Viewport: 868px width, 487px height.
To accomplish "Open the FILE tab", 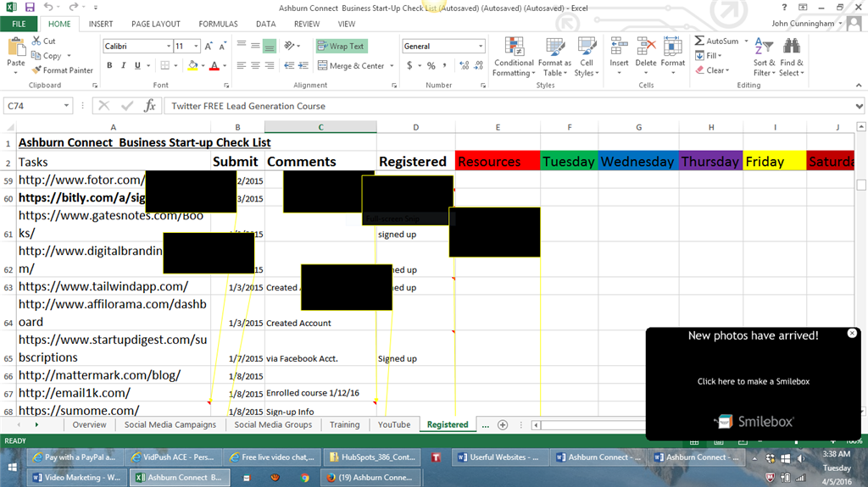I will [x=19, y=24].
